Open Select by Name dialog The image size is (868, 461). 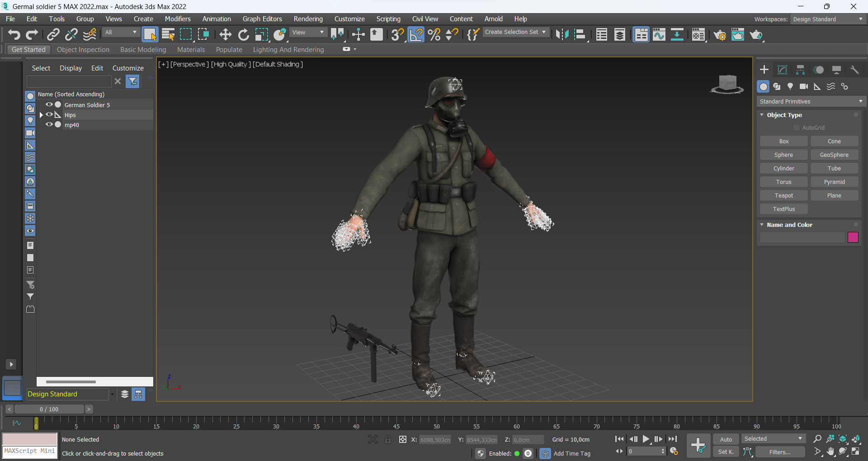point(168,34)
